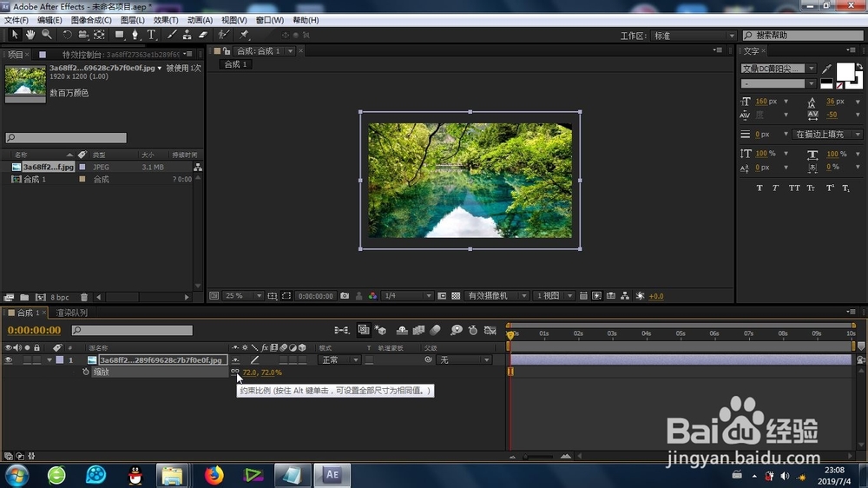The height and width of the screenshot is (488, 868).
Task: Open grid and guide options icon
Action: 273,296
